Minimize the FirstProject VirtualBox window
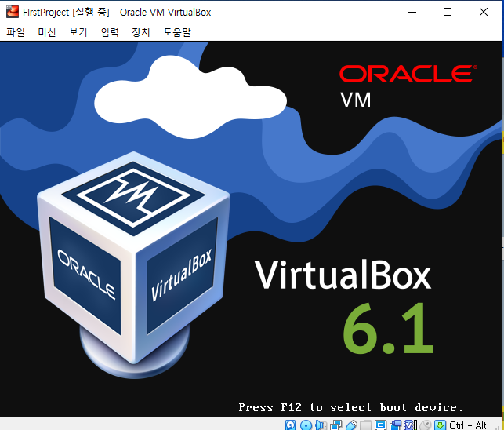 tap(412, 13)
